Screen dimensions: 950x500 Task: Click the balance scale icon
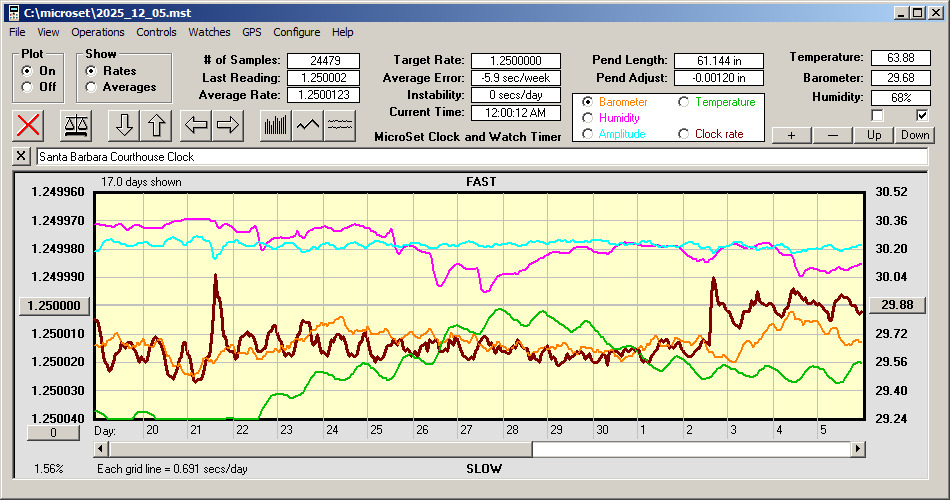pos(75,125)
